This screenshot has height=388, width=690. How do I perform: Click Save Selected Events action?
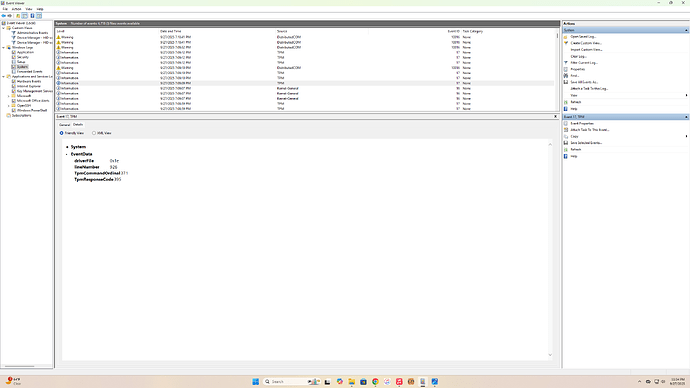[586, 143]
